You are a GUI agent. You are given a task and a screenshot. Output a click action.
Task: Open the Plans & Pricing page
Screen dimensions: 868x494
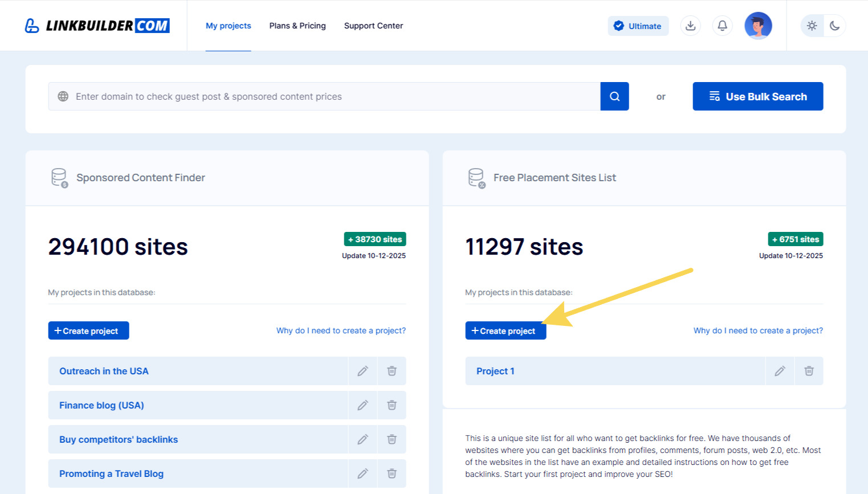[x=298, y=26]
